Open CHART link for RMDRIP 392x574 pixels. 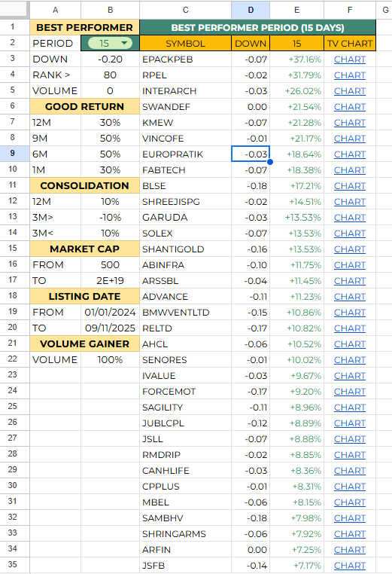(350, 455)
